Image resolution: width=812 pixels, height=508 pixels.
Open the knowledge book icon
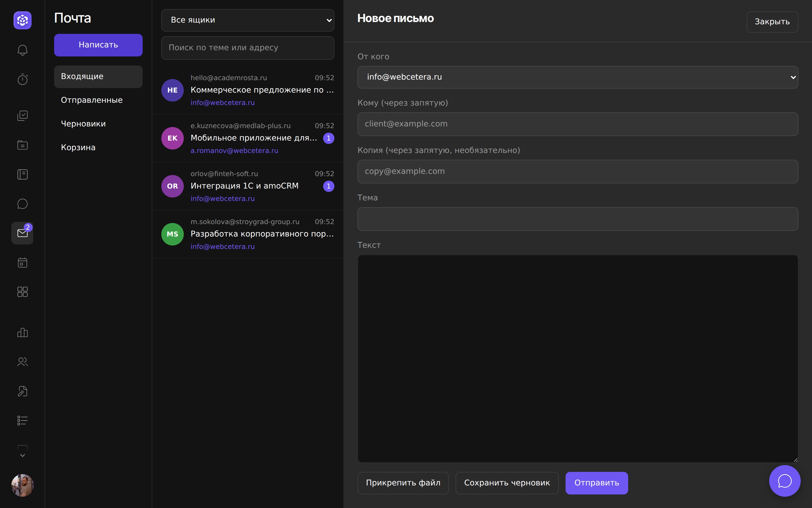tap(23, 174)
